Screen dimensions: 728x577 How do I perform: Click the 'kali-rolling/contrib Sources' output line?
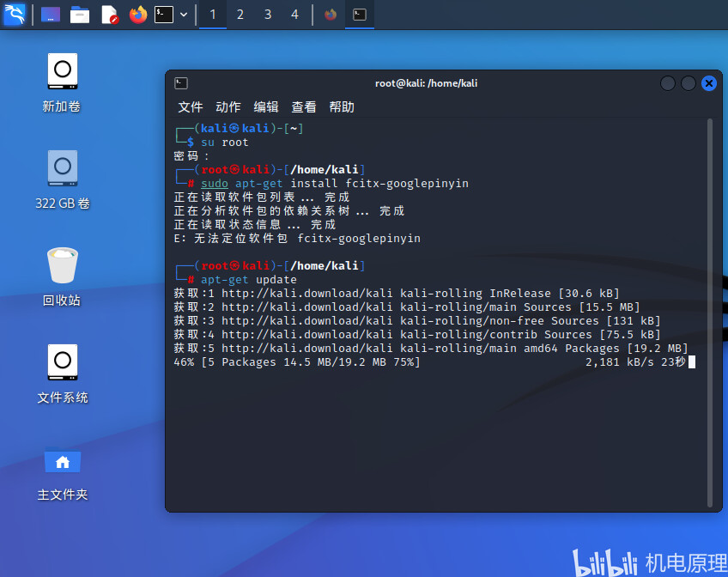(417, 335)
